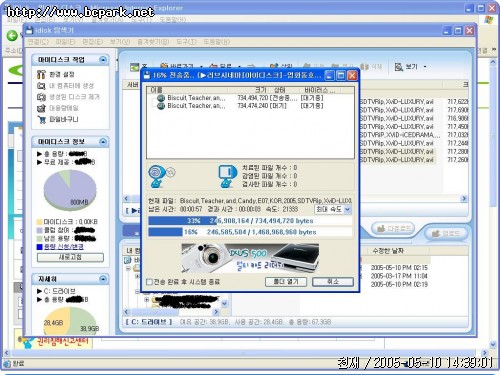
Task: Expand the blacked-out folder tree node
Action: click(147, 300)
